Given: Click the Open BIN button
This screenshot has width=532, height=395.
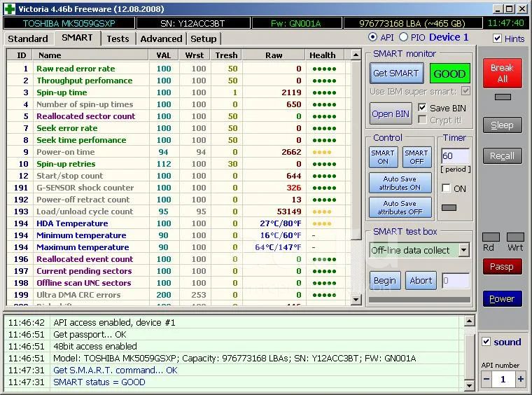Looking at the screenshot, I should (391, 113).
